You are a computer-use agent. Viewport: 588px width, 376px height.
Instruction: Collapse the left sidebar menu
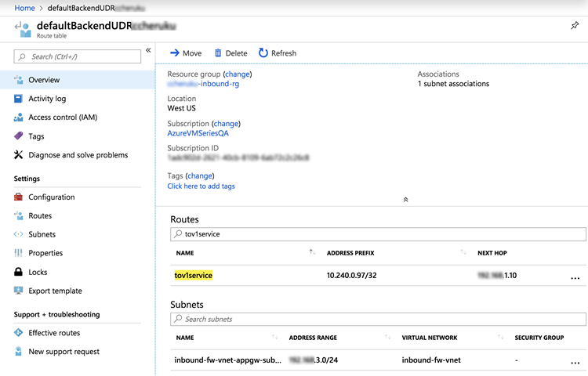pyautogui.click(x=148, y=51)
